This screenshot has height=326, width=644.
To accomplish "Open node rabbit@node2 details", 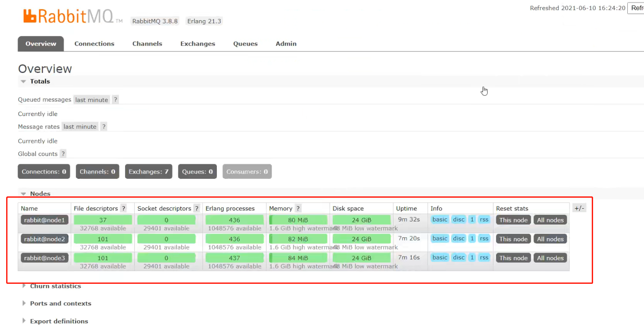I will [x=44, y=239].
